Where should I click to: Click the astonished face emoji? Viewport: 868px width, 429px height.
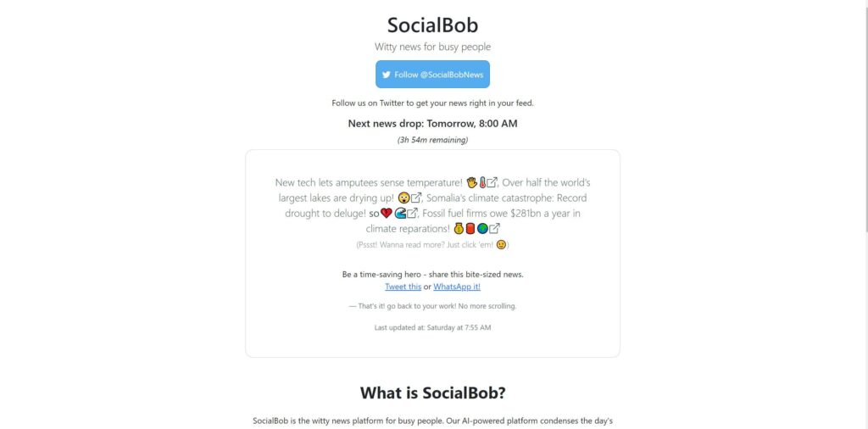pyautogui.click(x=403, y=198)
